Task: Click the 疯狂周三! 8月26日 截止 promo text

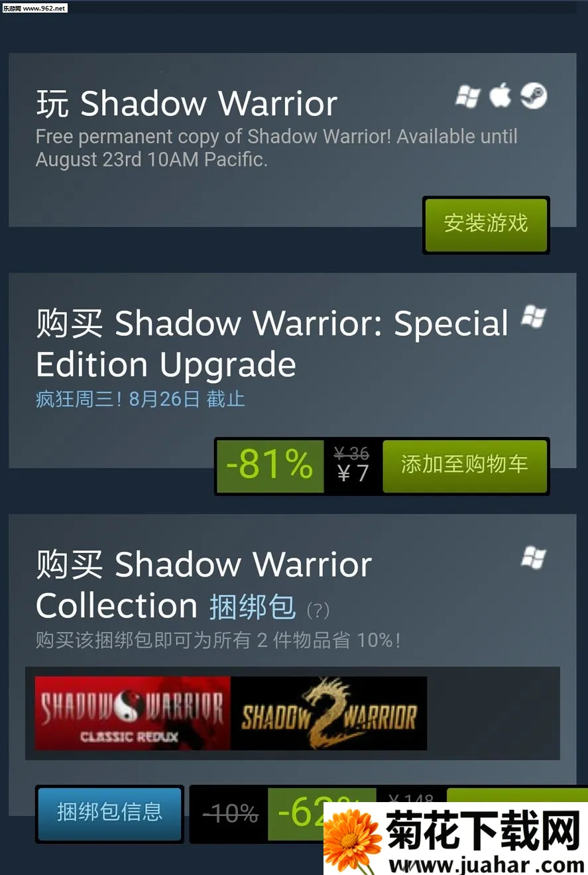Action: [x=141, y=399]
